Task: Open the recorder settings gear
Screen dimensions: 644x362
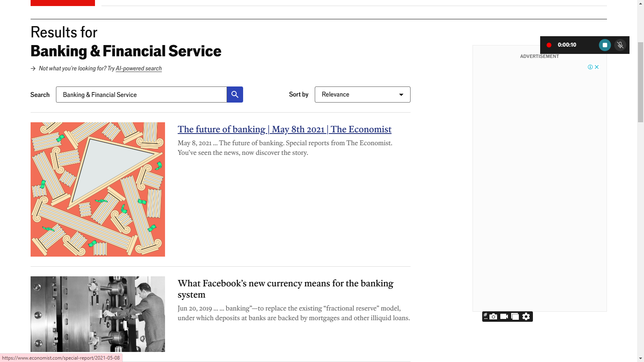Action: (526, 317)
